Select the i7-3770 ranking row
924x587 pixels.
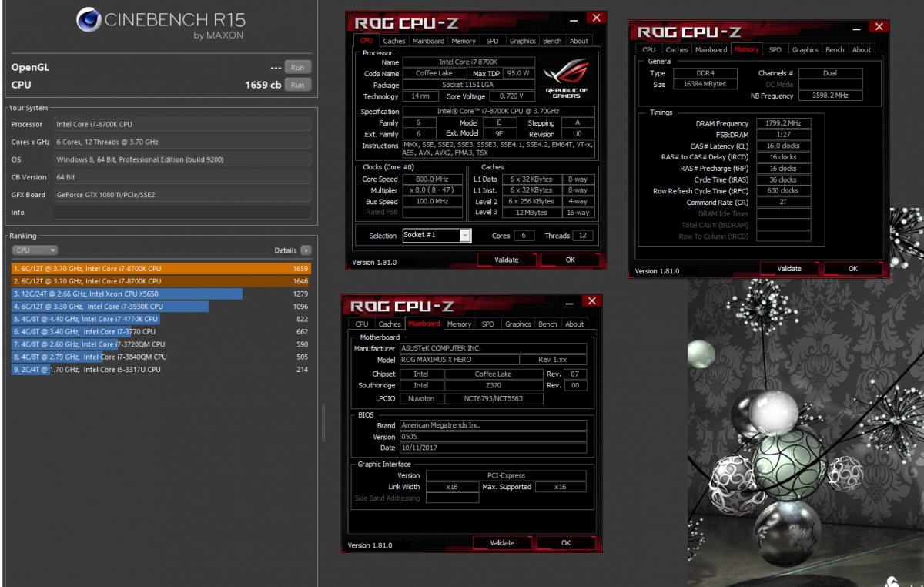click(161, 332)
